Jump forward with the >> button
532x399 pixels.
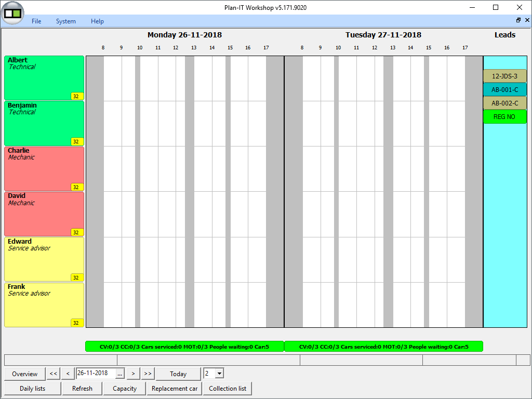point(148,374)
